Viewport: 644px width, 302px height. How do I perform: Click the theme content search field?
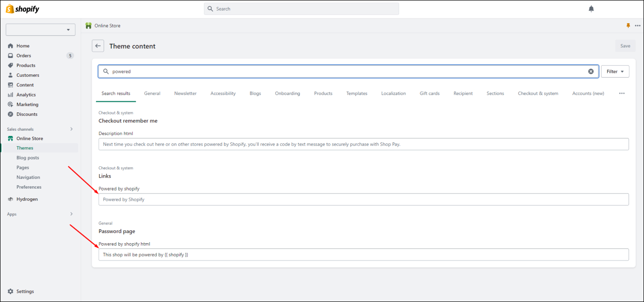pos(349,71)
